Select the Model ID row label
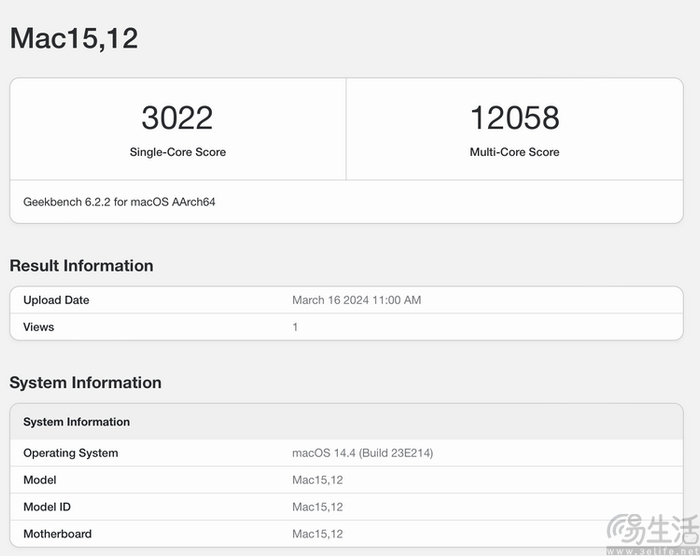This screenshot has width=700, height=556. [48, 507]
